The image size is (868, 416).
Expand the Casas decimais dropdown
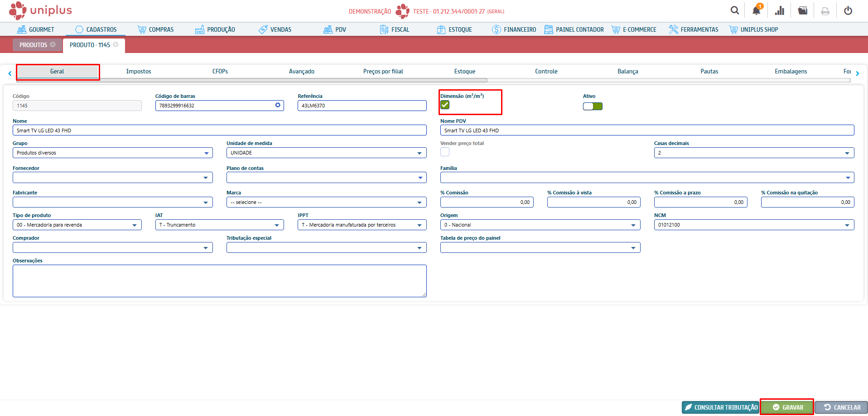tap(754, 153)
